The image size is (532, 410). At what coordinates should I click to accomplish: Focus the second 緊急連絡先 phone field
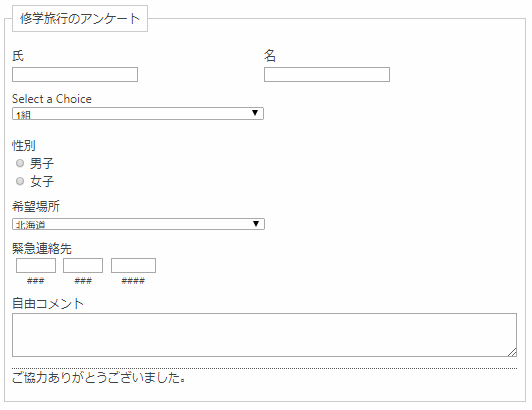[83, 265]
